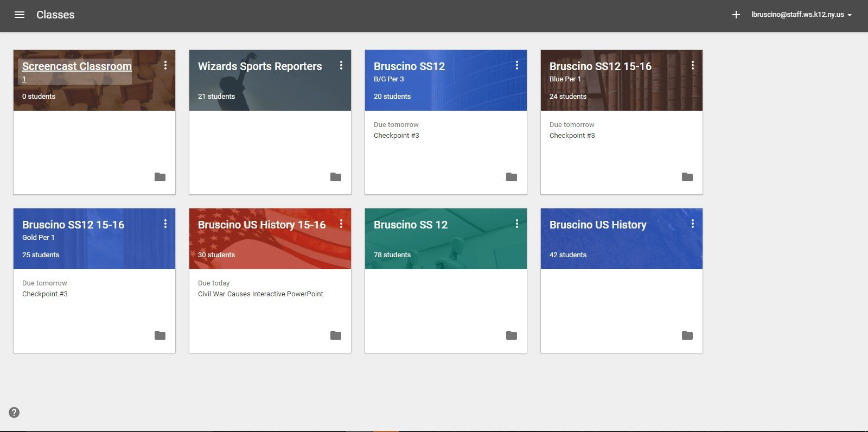Open Drive folder for Bruscino SS12 B/G Per 3
The width and height of the screenshot is (868, 432).
512,177
